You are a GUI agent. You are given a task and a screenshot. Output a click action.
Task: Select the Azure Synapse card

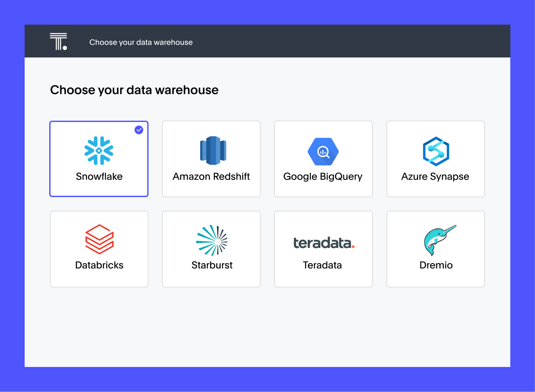tap(435, 159)
